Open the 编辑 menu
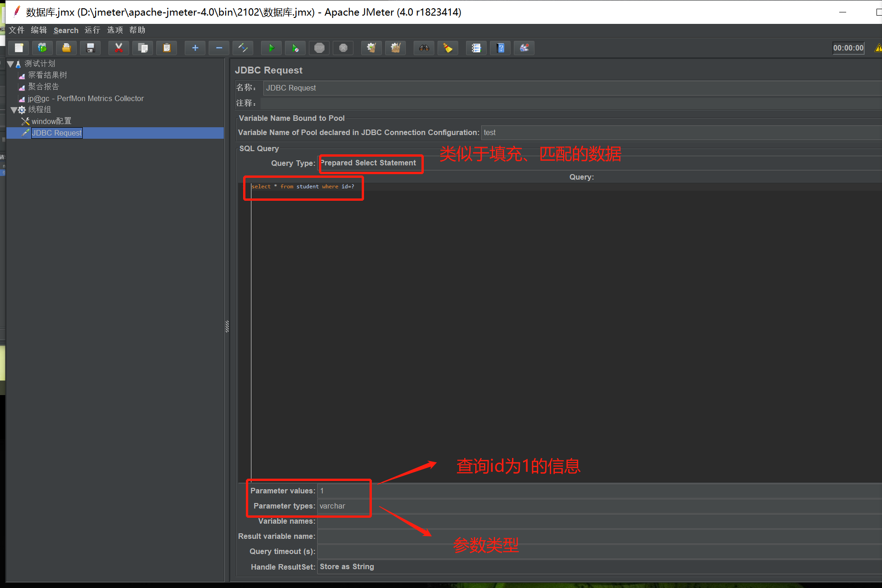This screenshot has height=588, width=882. (39, 30)
